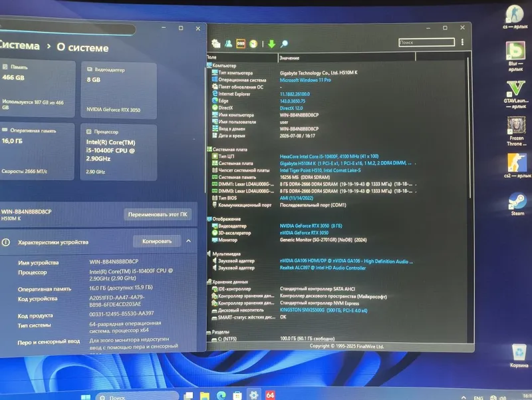532x400 pixels.
Task: Click the magnifier search icon in AIDA64 toolbar
Action: [x=284, y=44]
